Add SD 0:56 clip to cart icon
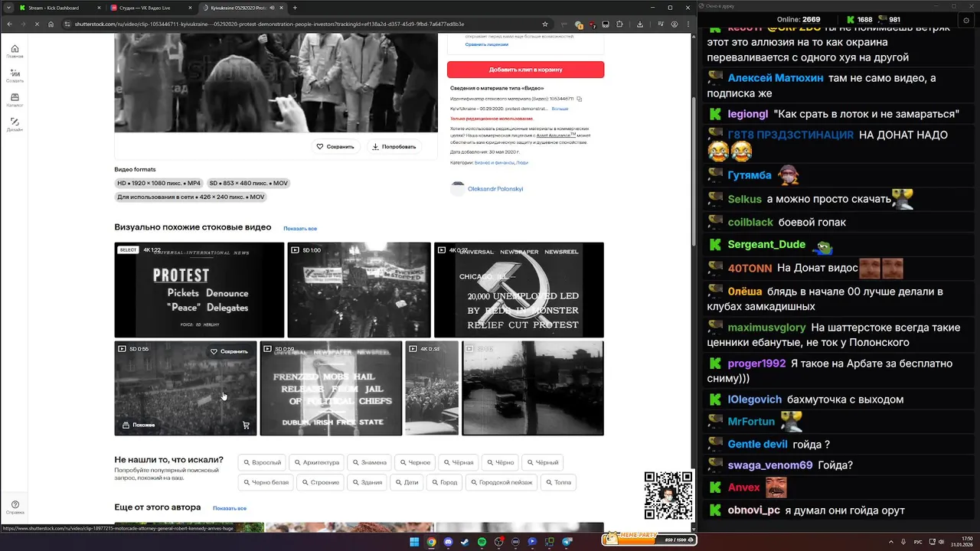The width and height of the screenshot is (980, 551). pos(246,425)
